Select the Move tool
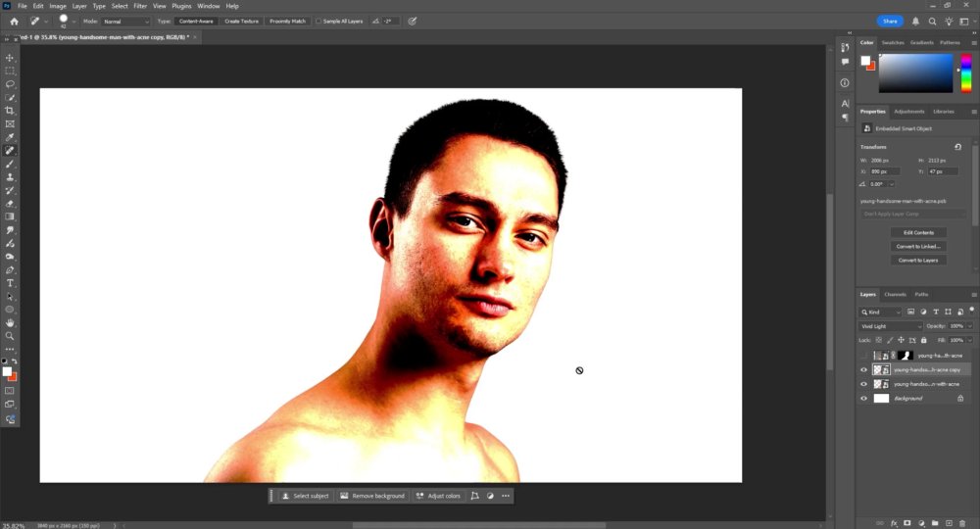Screen dimensions: 980x529 pyautogui.click(x=10, y=58)
